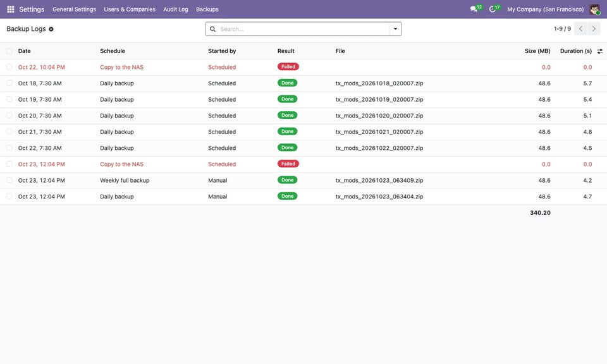This screenshot has width=607, height=364.
Task: Focus the Search input field
Action: (x=304, y=29)
